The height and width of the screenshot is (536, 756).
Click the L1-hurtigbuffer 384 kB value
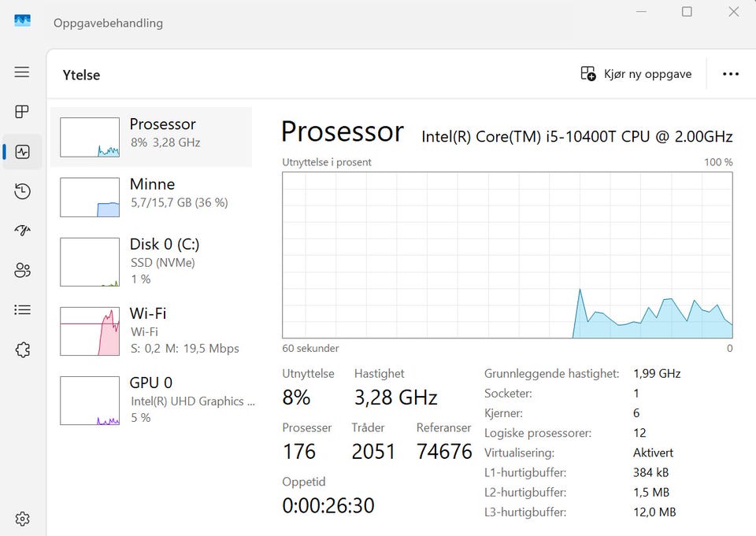pyautogui.click(x=651, y=472)
